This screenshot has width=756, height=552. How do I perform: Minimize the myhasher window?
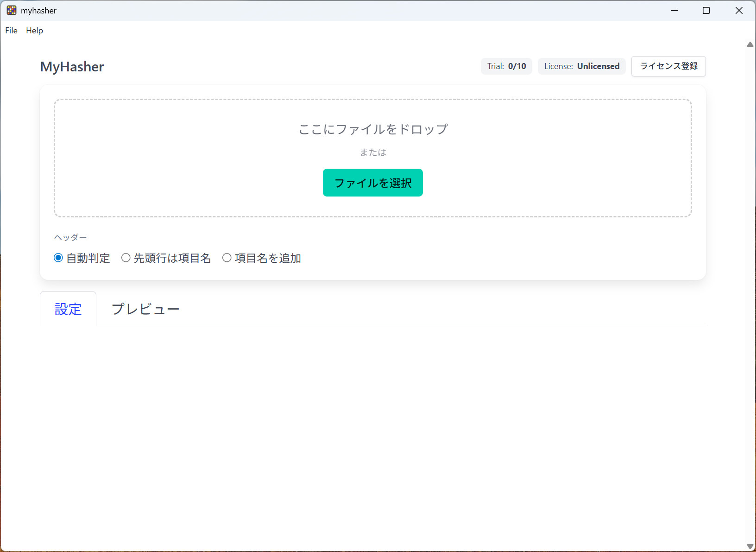[674, 10]
